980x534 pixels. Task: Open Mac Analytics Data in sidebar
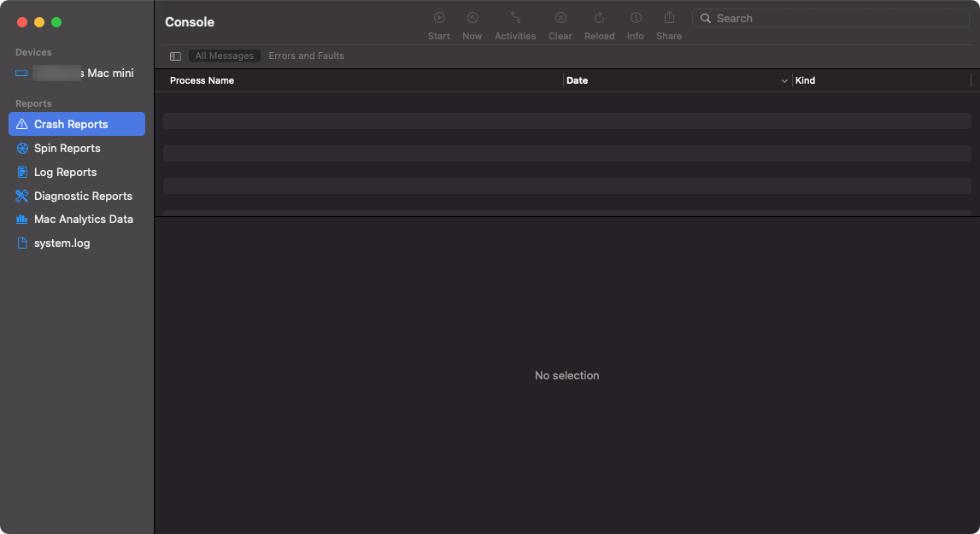[77, 219]
